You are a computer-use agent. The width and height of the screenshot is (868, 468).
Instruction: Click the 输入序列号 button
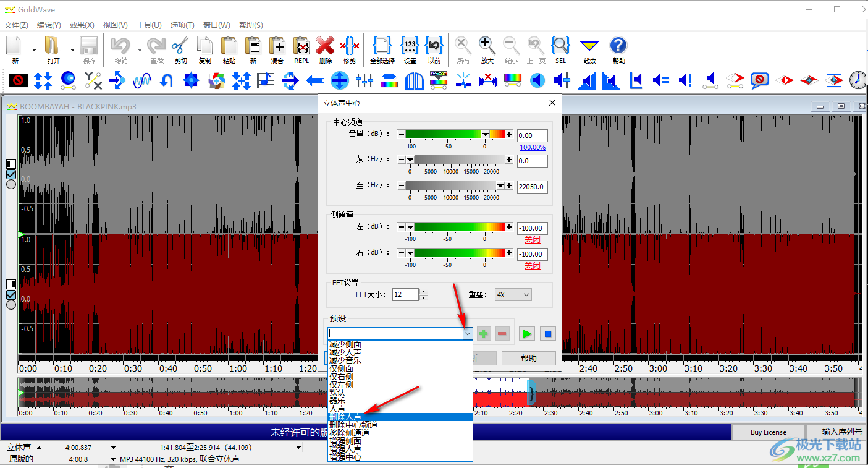(842, 432)
